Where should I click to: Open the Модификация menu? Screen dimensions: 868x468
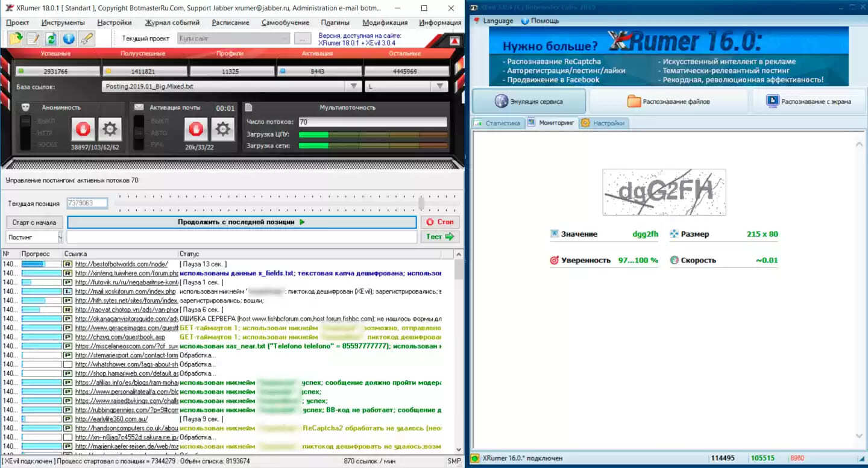coord(385,22)
